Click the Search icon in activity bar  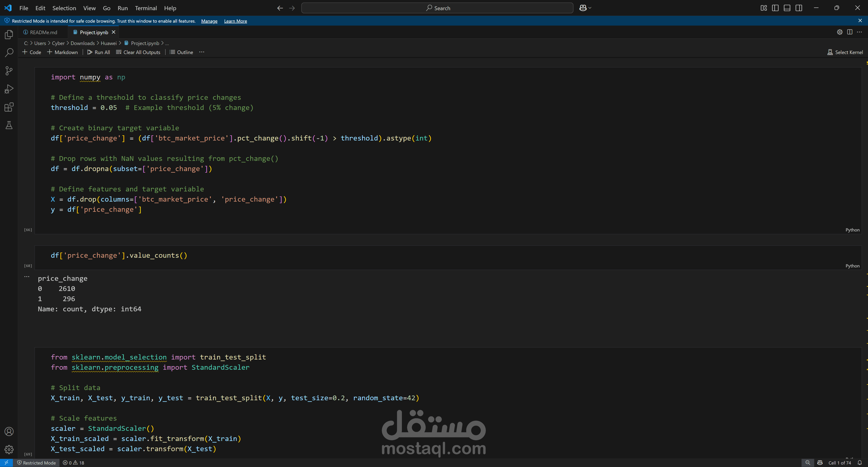coord(9,52)
